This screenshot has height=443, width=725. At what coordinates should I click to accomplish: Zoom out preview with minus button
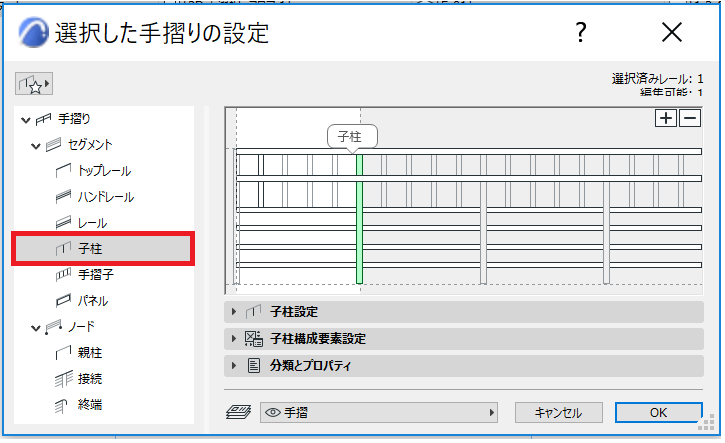690,118
